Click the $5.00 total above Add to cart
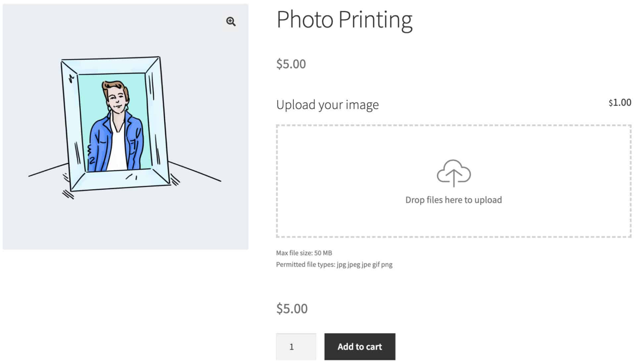The image size is (636, 364). pos(292,308)
